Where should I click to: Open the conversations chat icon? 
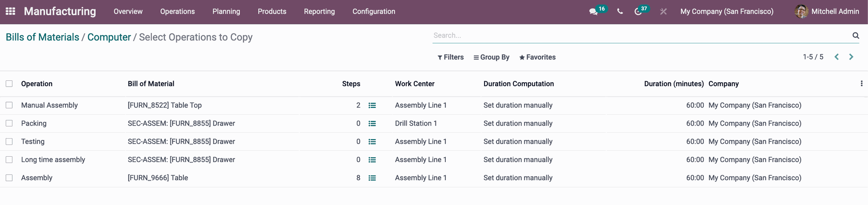click(x=594, y=12)
